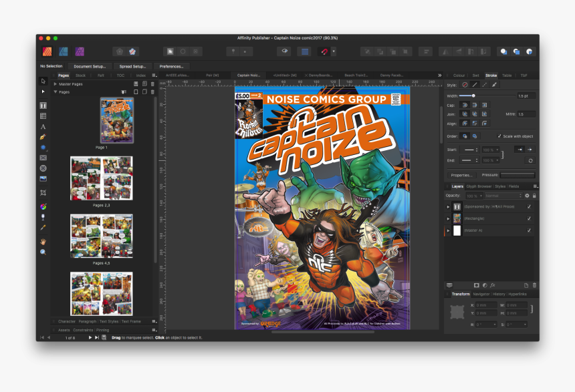
Task: Open Spread Setup dialog
Action: tap(132, 66)
